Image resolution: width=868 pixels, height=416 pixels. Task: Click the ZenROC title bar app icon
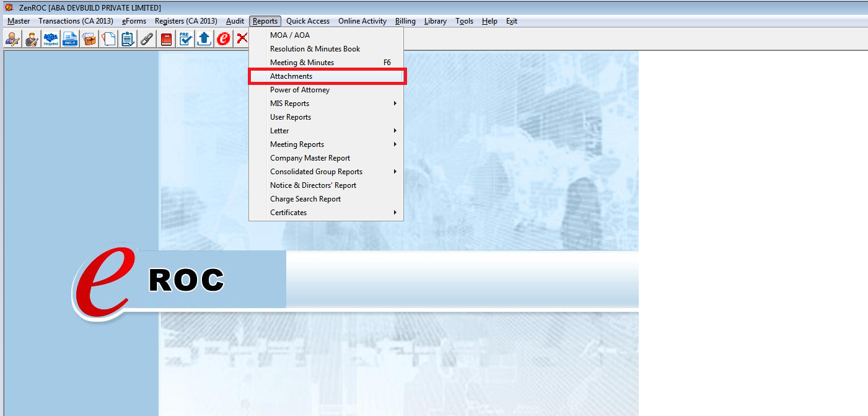point(9,7)
